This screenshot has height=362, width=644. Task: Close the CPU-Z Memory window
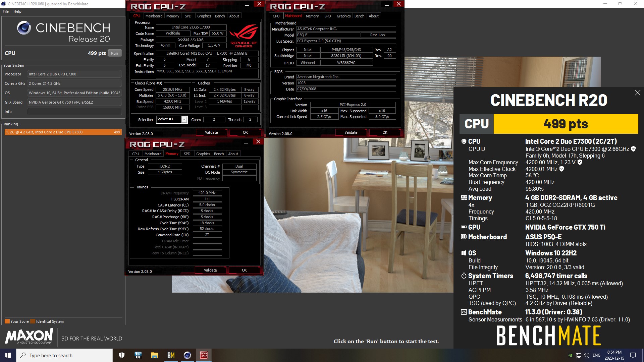[x=258, y=142]
